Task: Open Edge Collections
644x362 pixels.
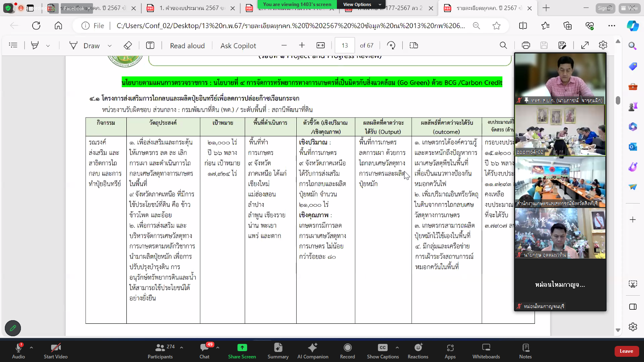Action: (568, 26)
